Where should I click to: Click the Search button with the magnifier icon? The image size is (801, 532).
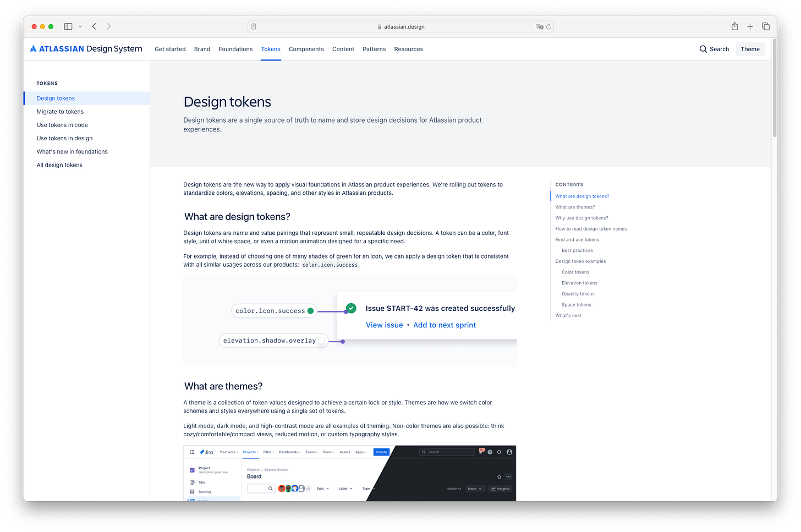pyautogui.click(x=714, y=49)
